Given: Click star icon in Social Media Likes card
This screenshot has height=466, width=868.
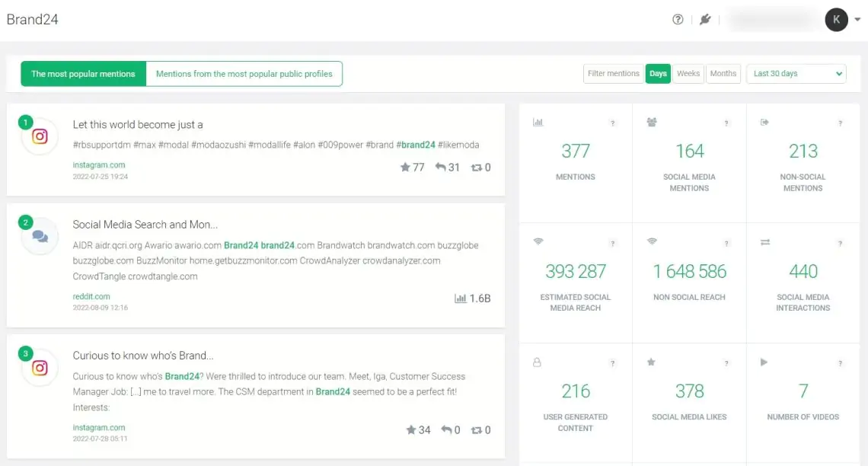Looking at the screenshot, I should point(651,362).
